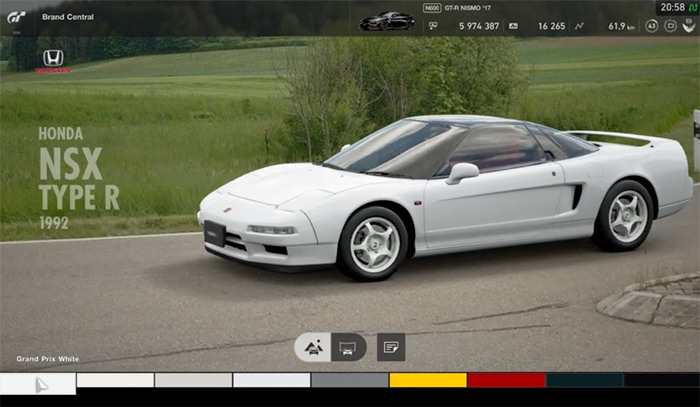Click the GT-R NISMO '17 car name
700x407 pixels.
pos(468,8)
